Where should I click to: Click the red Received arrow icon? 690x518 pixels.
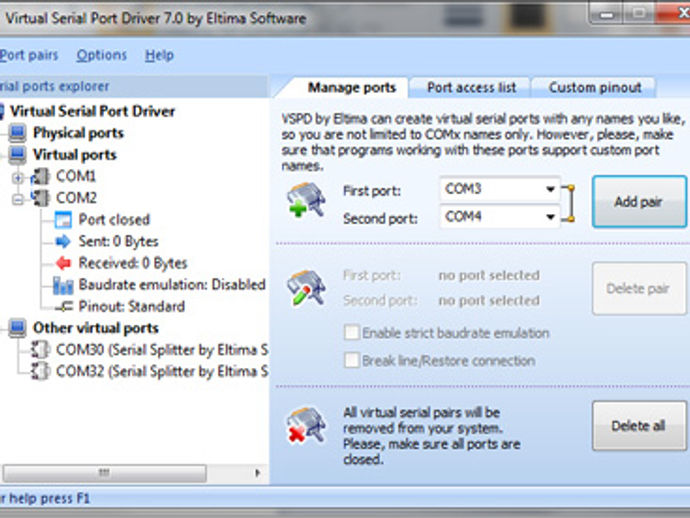63,263
